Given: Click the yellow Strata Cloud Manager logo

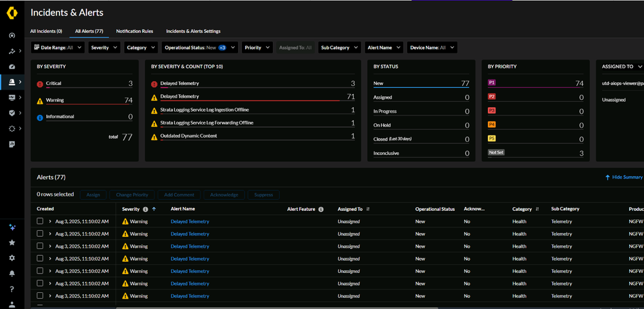Looking at the screenshot, I should (12, 13).
